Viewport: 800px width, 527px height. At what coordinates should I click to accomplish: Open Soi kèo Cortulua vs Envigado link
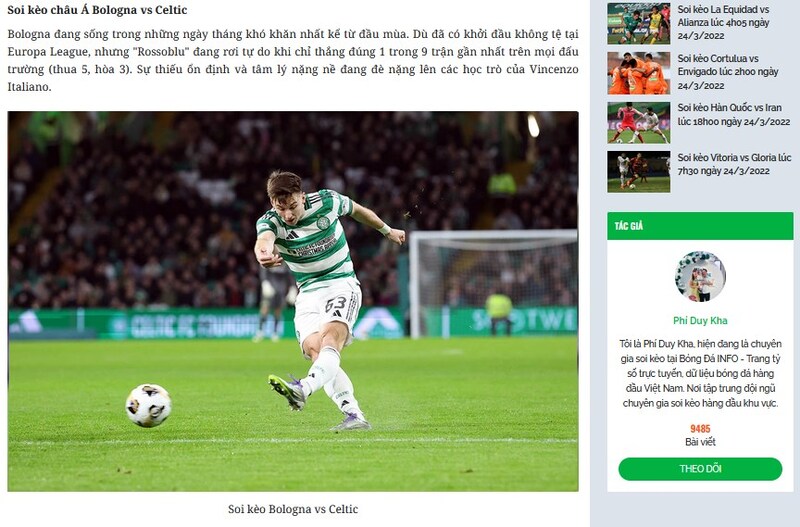click(728, 72)
